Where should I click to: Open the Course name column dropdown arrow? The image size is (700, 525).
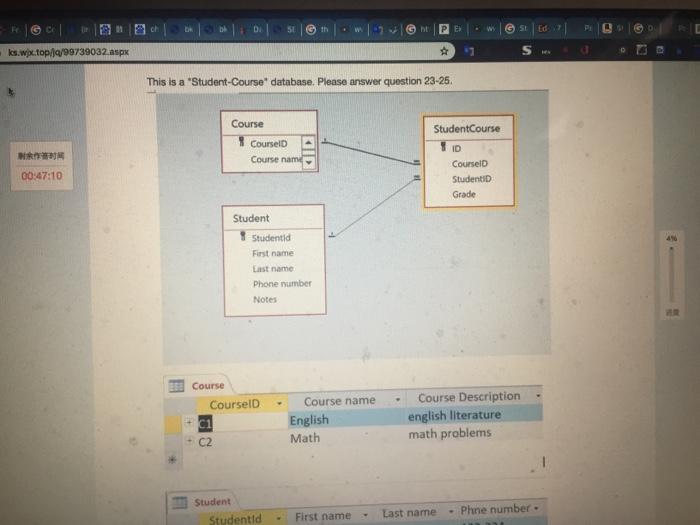tap(397, 400)
